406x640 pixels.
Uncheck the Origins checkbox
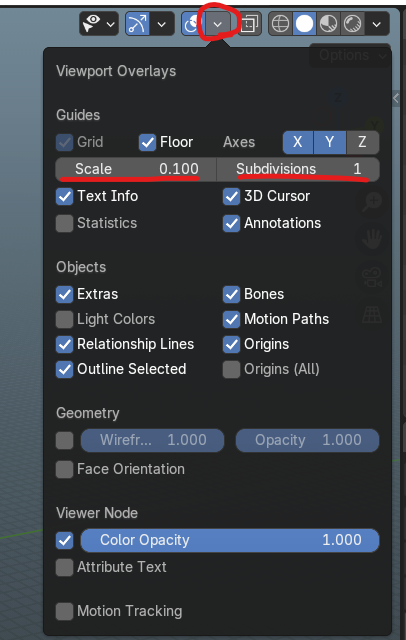click(231, 344)
